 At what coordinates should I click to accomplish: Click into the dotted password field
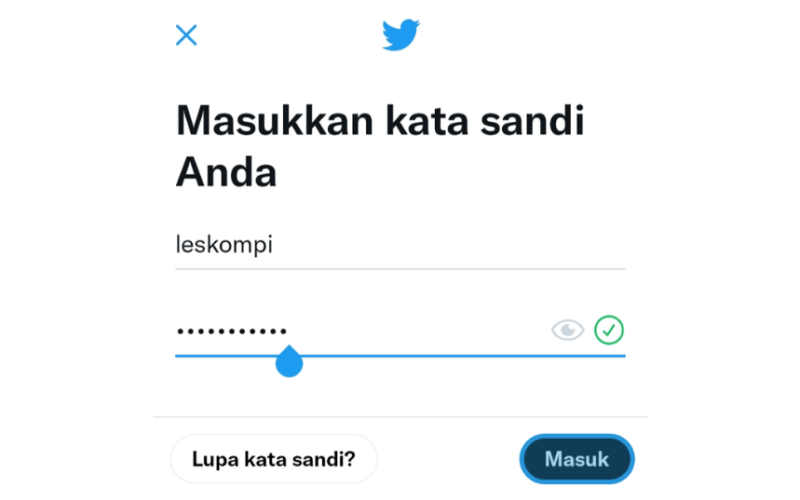tap(401, 331)
